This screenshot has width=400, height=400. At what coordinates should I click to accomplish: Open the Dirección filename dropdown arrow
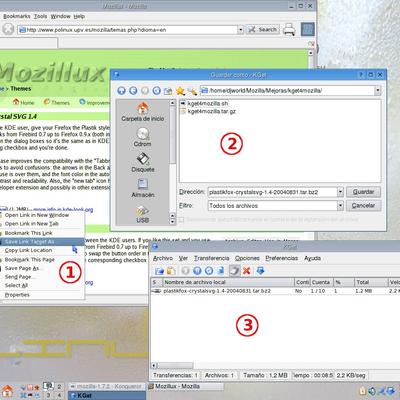[x=340, y=192]
